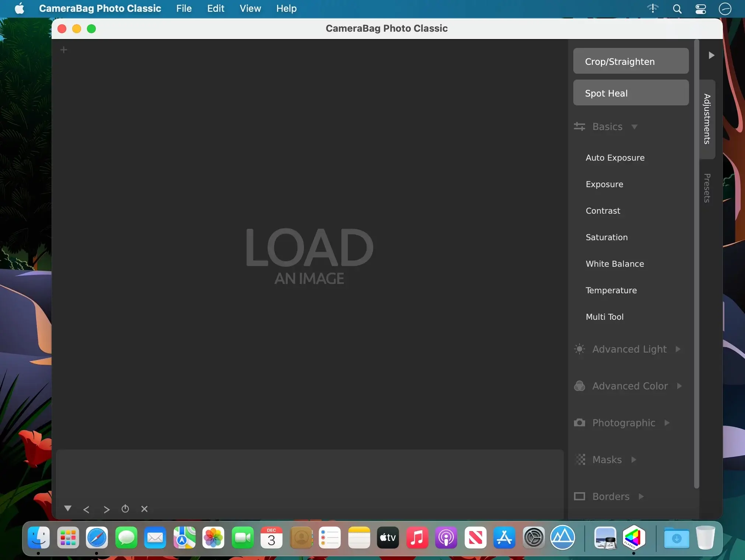Screen dimensions: 745x560
Task: Click the Borders section label
Action: click(611, 496)
